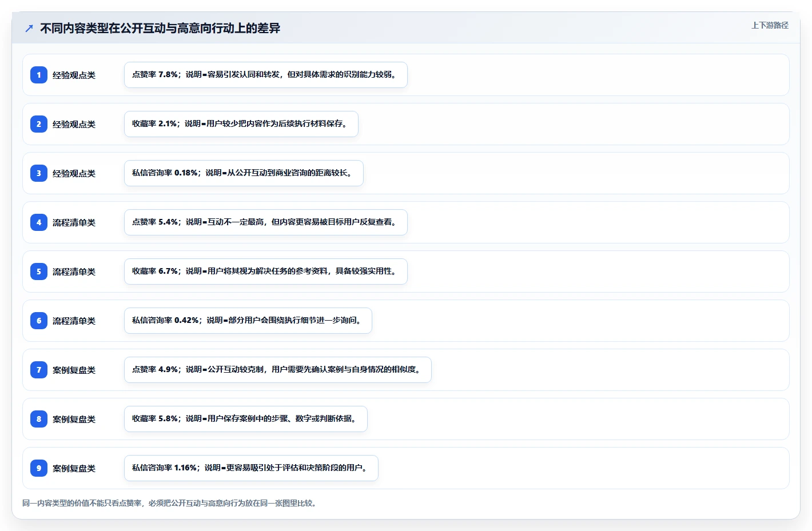Open the 私信咨询率 0.18% description box
The width and height of the screenshot is (812, 531).
tap(244, 173)
